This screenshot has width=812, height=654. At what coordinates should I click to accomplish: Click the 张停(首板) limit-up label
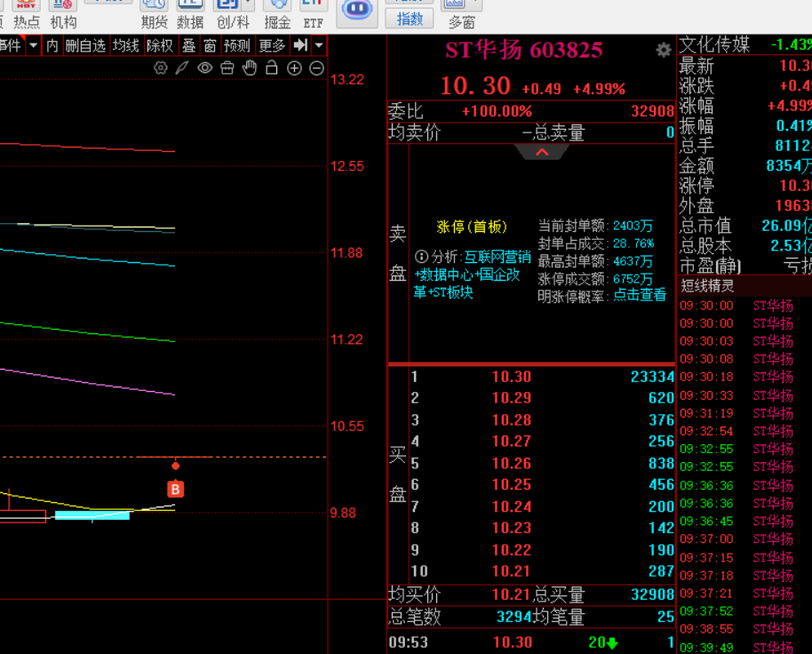pos(471,227)
